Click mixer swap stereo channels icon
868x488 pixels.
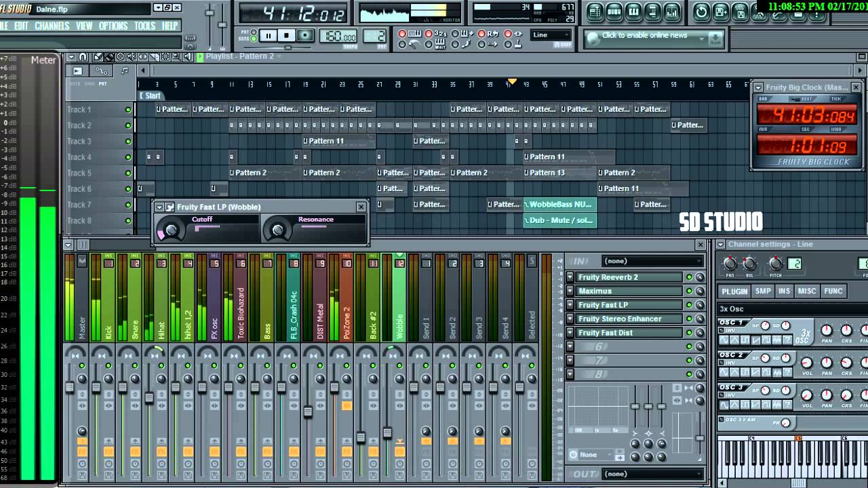(x=677, y=401)
